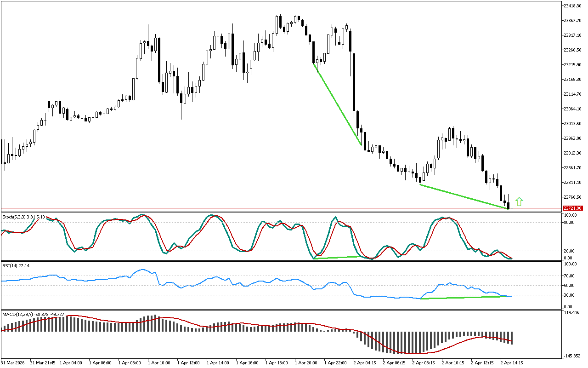Click the green up arrow signal
588x368 pixels.
[x=519, y=201]
